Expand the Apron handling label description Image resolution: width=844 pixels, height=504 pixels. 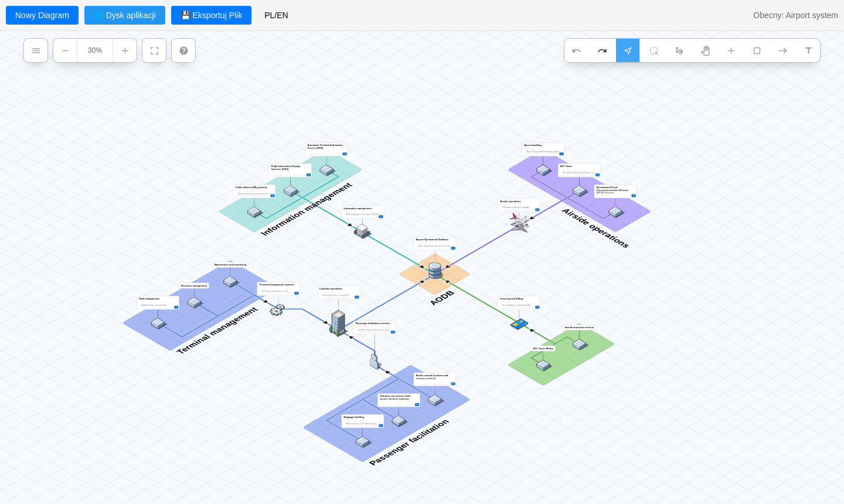[x=561, y=154]
